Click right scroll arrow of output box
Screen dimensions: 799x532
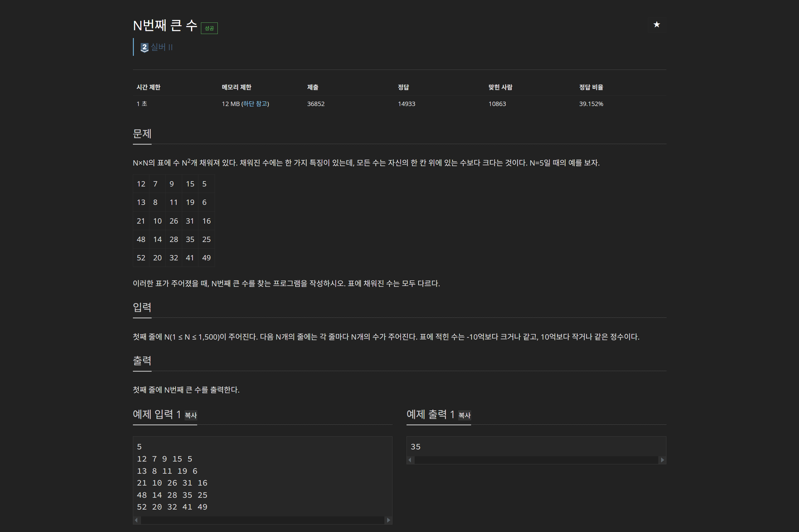(662, 460)
